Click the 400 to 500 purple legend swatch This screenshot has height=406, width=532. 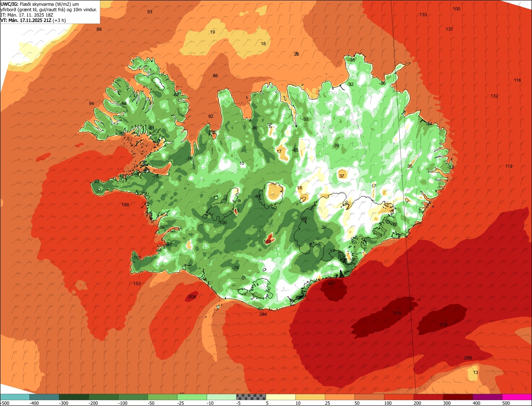pos(487,397)
